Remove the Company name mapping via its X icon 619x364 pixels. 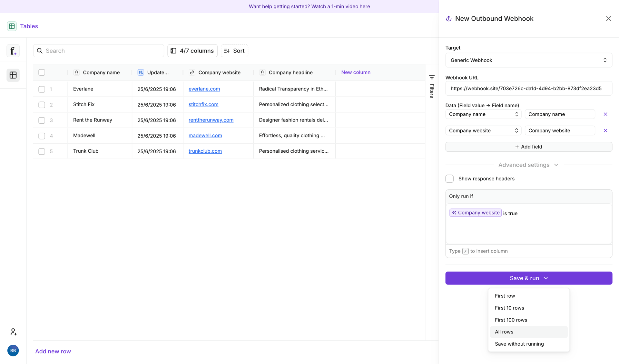(605, 114)
